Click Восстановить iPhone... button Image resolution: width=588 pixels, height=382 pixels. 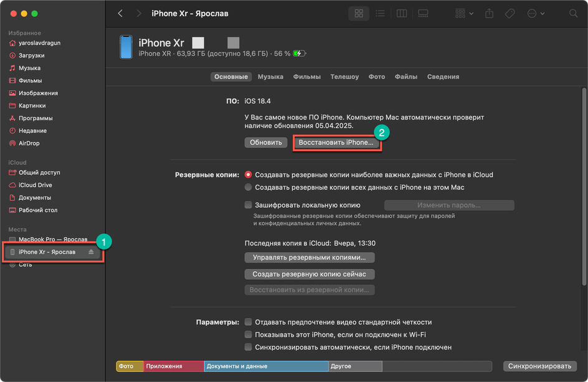click(336, 142)
